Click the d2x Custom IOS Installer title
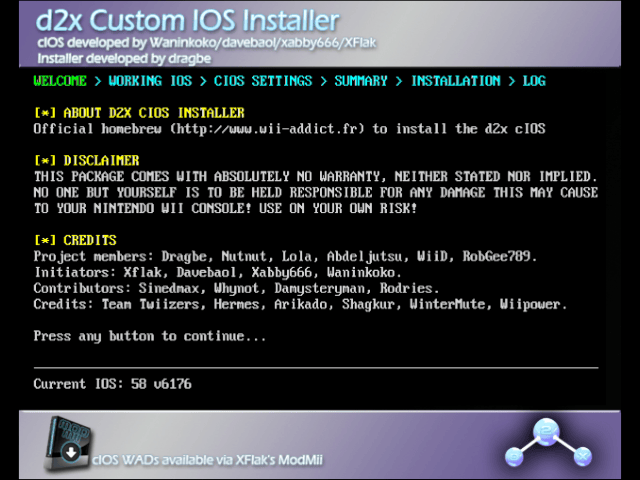This screenshot has width=640, height=480. pyautogui.click(x=186, y=20)
